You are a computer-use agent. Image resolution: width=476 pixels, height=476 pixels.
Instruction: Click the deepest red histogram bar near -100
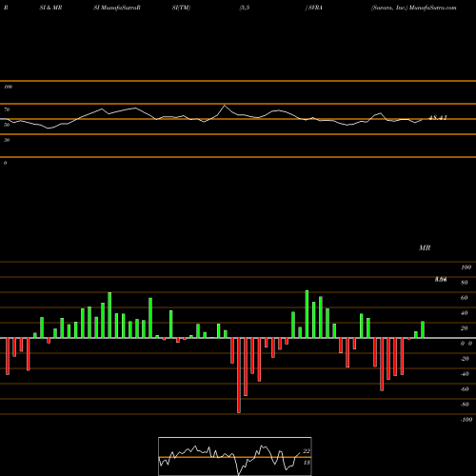[x=239, y=375]
